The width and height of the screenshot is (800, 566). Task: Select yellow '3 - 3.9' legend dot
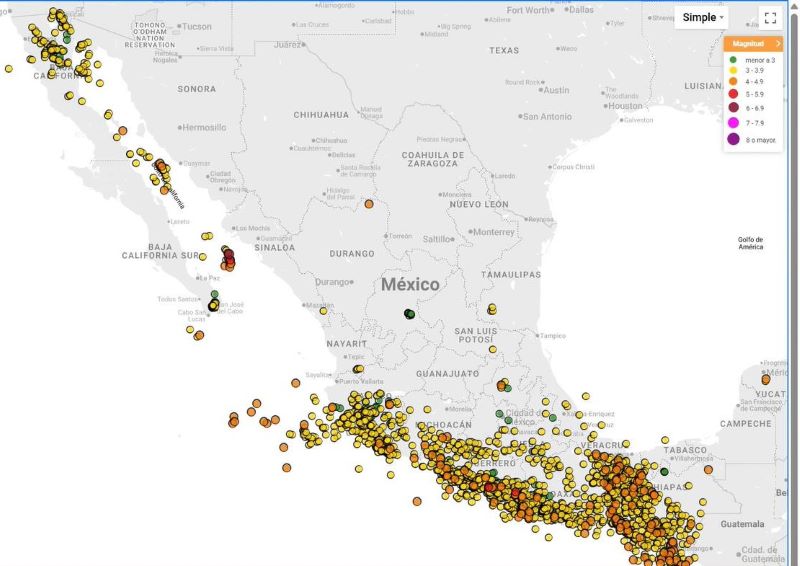tap(733, 70)
